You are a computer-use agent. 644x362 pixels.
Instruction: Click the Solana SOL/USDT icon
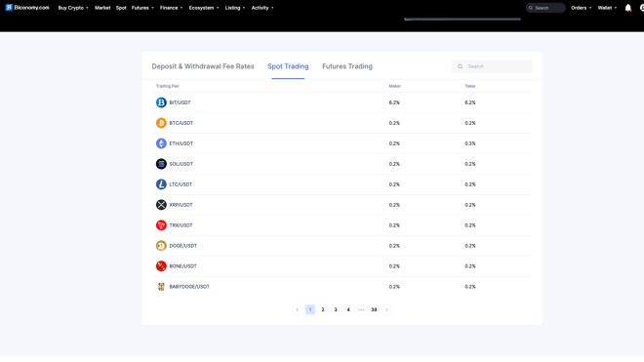(x=161, y=164)
